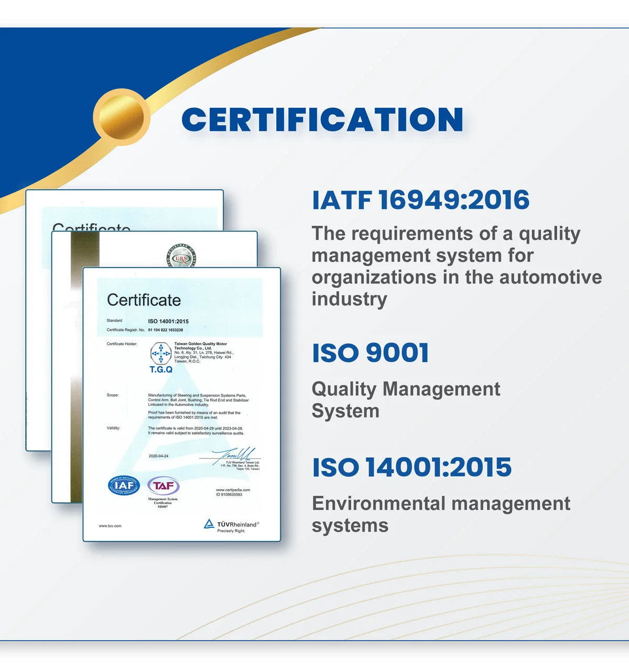Click the TAF certification logo
The width and height of the screenshot is (629, 672).
[x=163, y=486]
